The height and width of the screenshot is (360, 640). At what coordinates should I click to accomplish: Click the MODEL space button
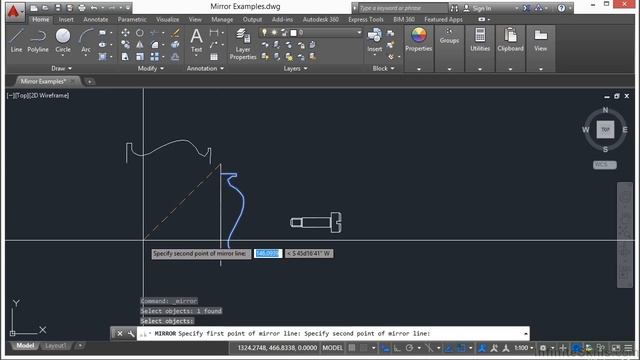(x=333, y=348)
